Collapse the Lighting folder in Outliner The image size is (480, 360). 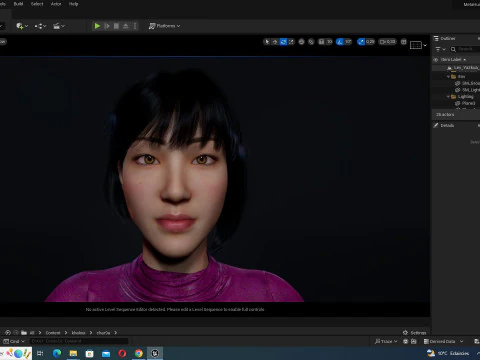[x=448, y=97]
